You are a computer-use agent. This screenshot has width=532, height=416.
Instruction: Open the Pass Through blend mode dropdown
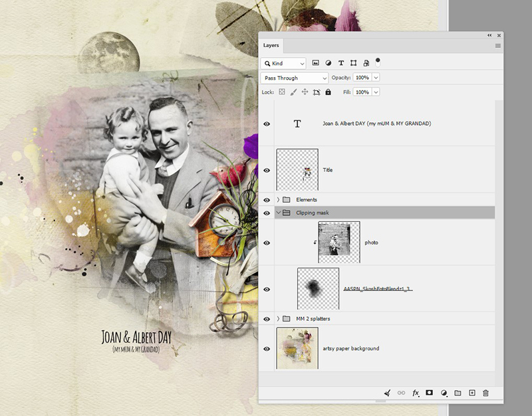(x=295, y=78)
